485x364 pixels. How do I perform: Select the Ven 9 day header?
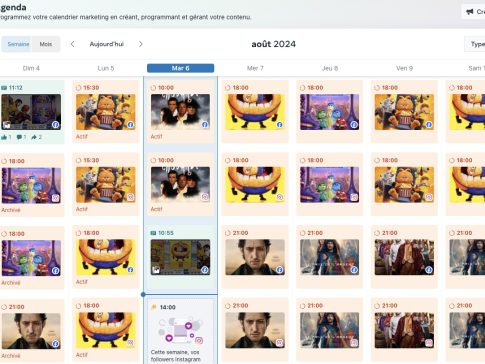point(404,68)
